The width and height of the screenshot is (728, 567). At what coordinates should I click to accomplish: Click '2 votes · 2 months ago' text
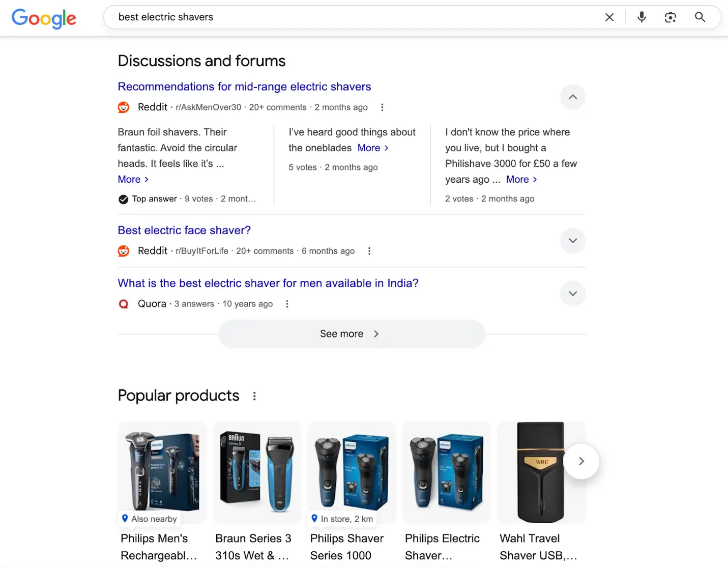click(490, 199)
